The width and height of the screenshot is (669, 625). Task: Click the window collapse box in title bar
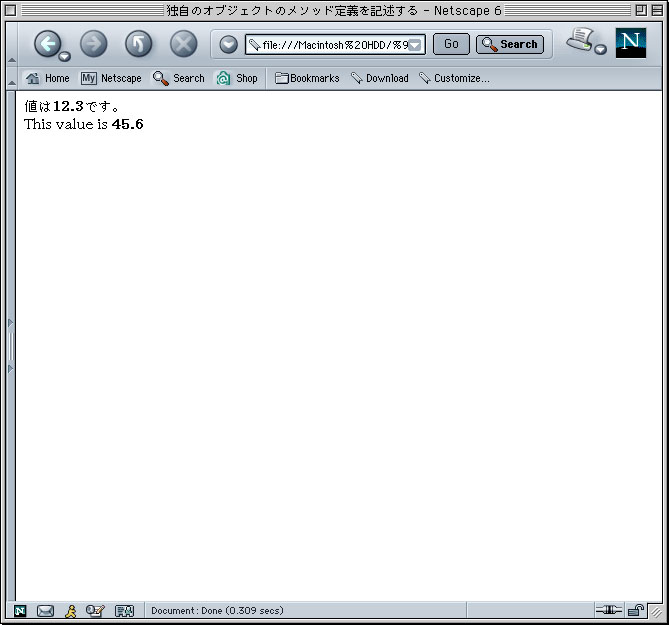(x=657, y=10)
